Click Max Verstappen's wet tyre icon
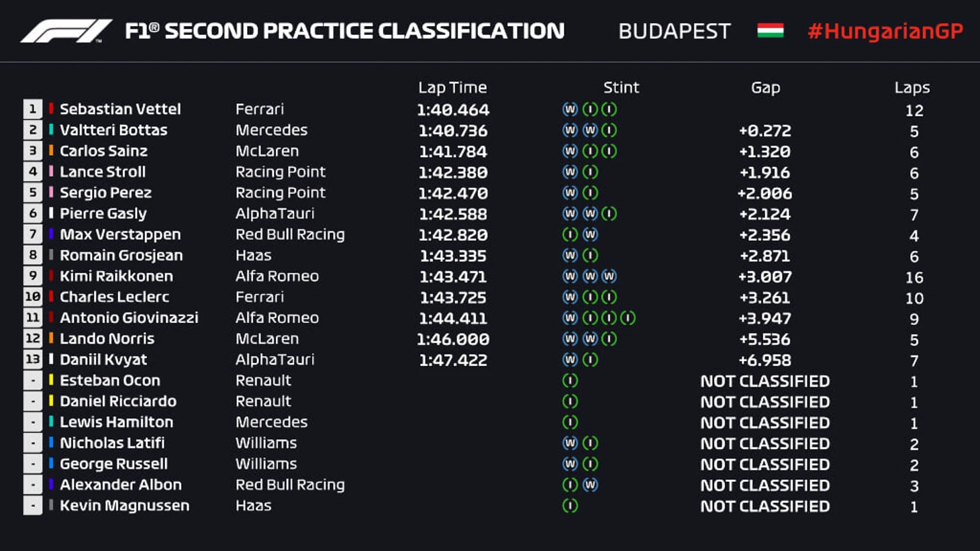Image resolution: width=980 pixels, height=551 pixels. [x=590, y=234]
